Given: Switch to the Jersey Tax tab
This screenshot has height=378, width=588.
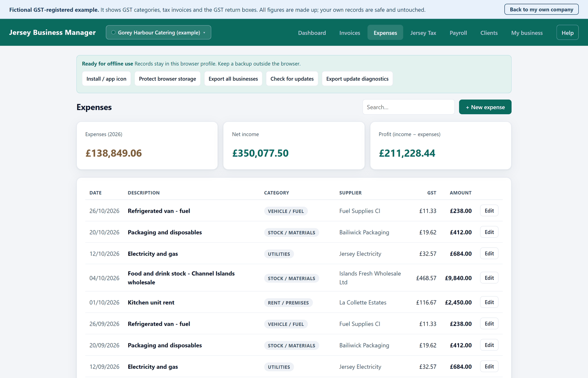Looking at the screenshot, I should tap(423, 33).
